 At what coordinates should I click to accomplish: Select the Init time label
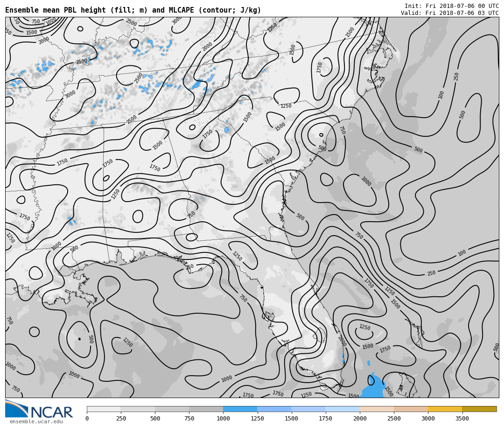pyautogui.click(x=451, y=6)
